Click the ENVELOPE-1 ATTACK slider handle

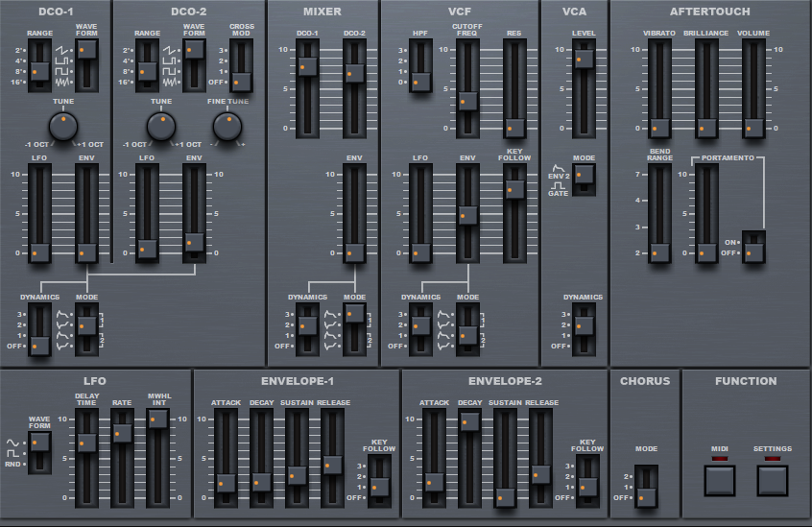pyautogui.click(x=226, y=484)
